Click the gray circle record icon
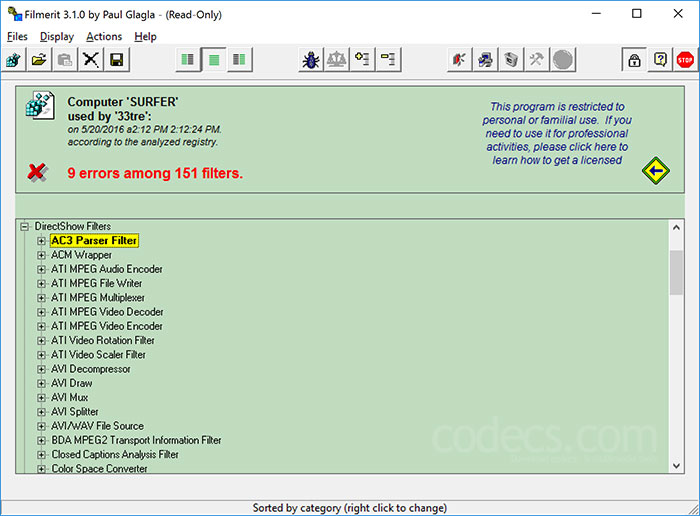 click(x=563, y=59)
